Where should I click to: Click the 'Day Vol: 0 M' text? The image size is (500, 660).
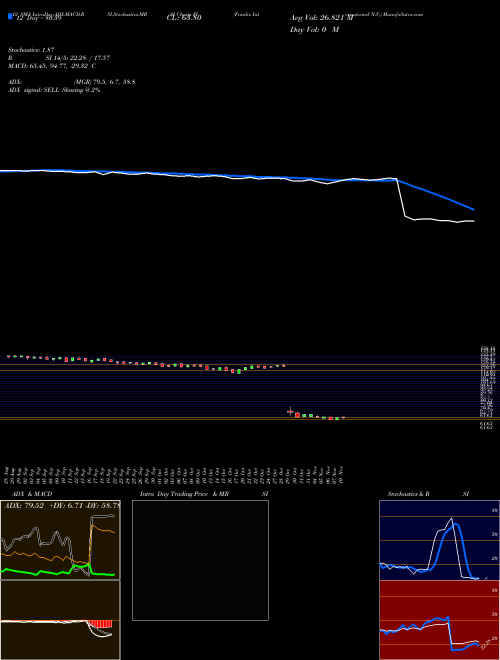(x=314, y=30)
